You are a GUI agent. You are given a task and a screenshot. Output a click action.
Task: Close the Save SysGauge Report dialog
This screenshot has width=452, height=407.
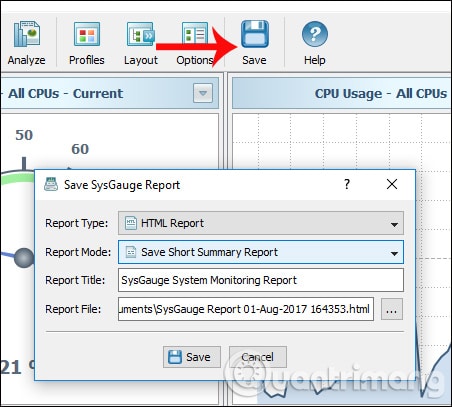coord(392,184)
